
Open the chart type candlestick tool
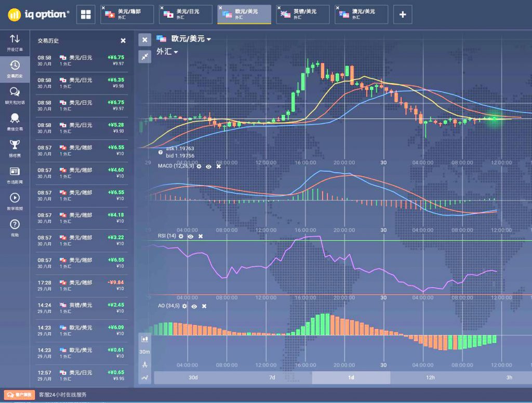(x=145, y=339)
